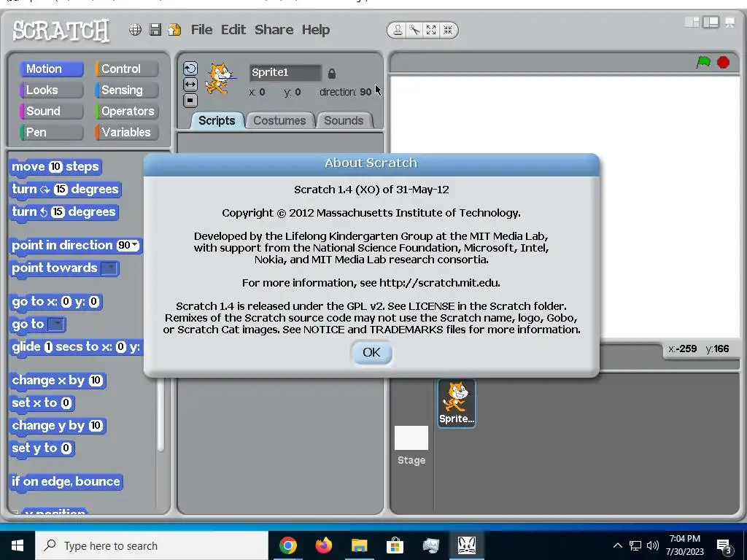Select the duplicate stamp tool

[x=398, y=30]
